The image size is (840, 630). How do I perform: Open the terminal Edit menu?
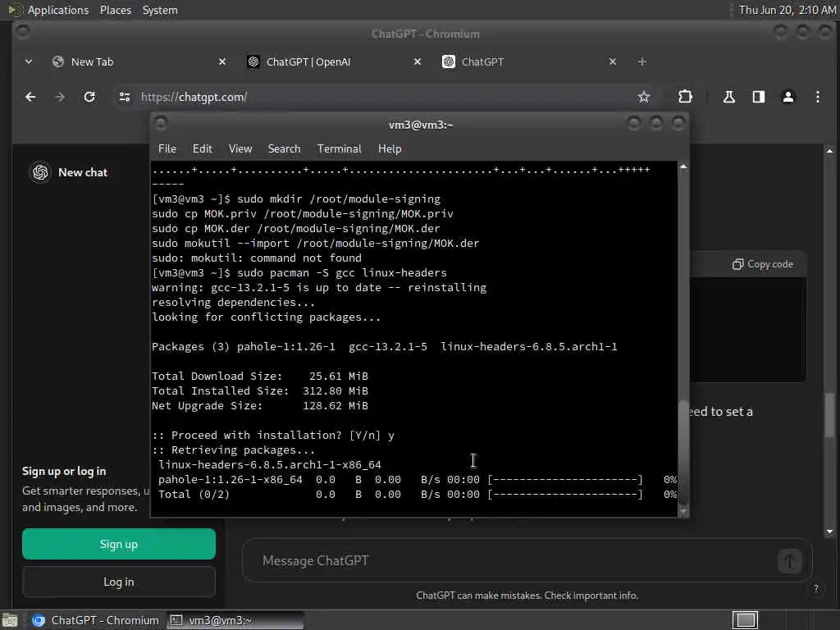(x=202, y=149)
